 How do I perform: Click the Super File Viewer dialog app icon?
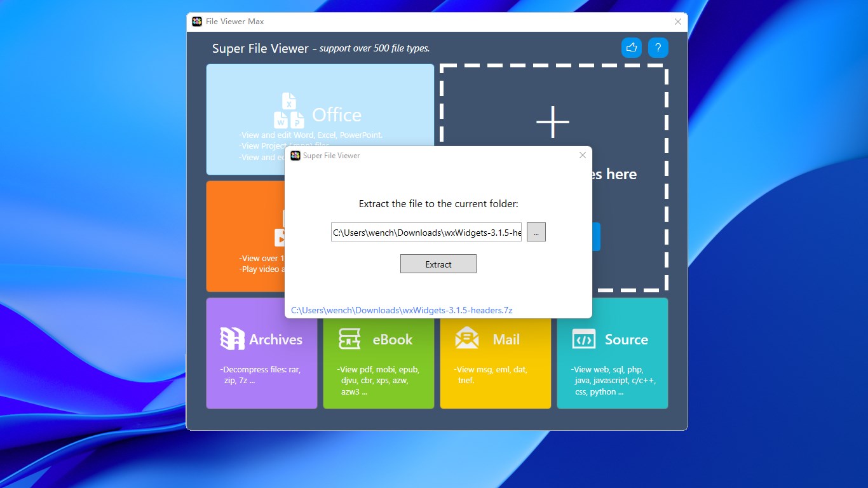(295, 156)
